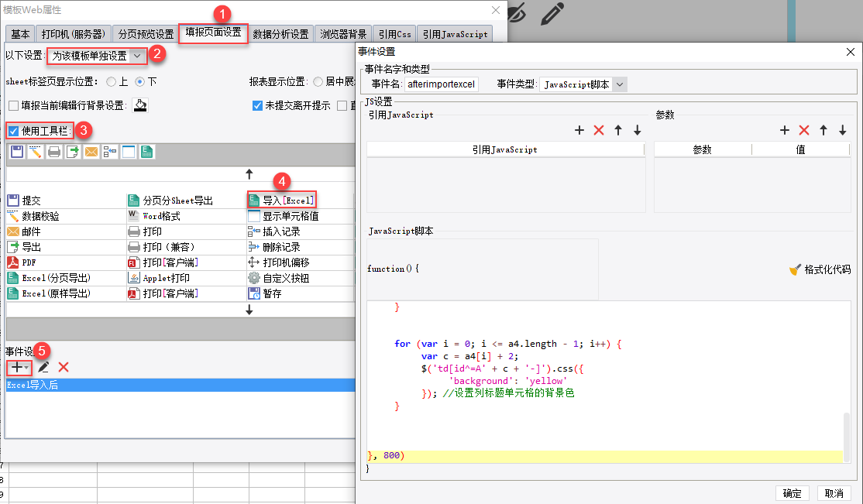Open the add event dropdown arrow

[x=27, y=368]
